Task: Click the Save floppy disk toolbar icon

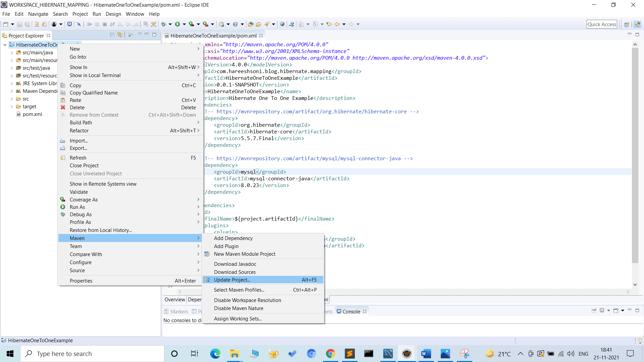Action: click(x=19, y=24)
